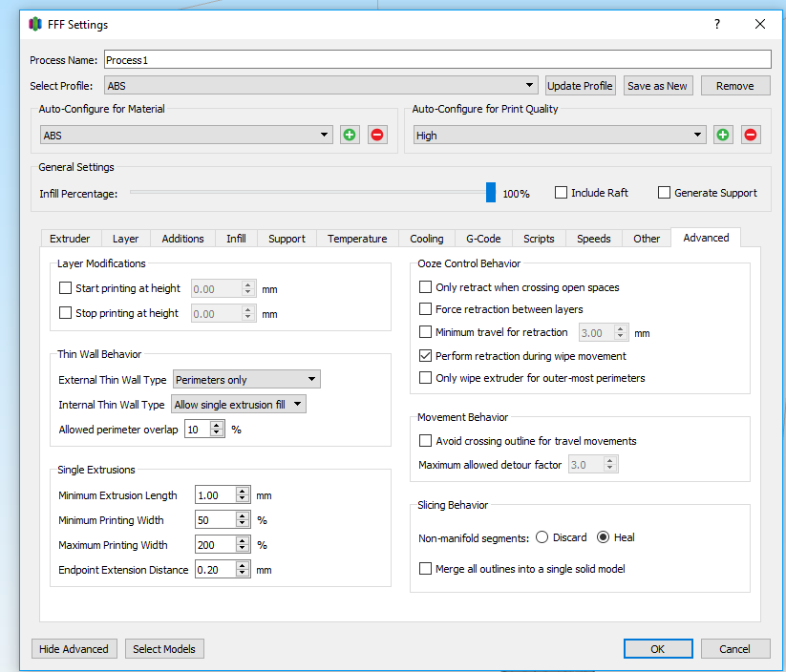This screenshot has height=672, width=786.
Task: Toggle Minimum travel for retraction checkbox
Action: tap(425, 332)
